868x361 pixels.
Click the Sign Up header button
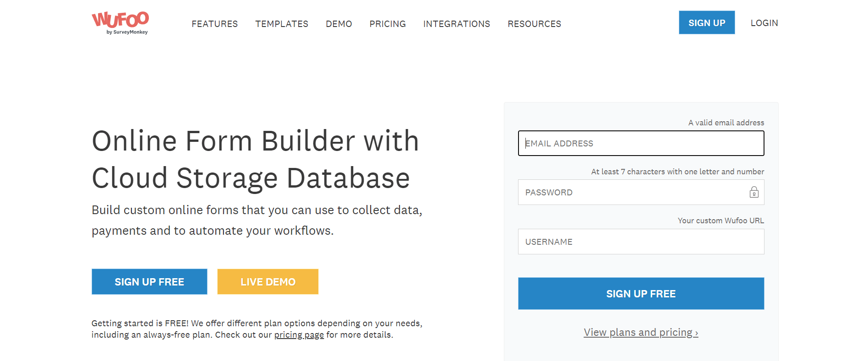(707, 22)
